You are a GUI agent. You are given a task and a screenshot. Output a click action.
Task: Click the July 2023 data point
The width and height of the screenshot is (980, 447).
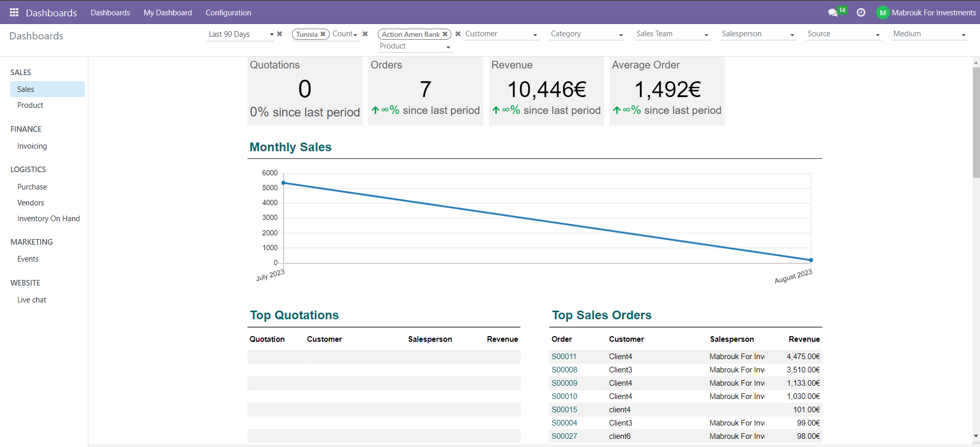(x=284, y=183)
